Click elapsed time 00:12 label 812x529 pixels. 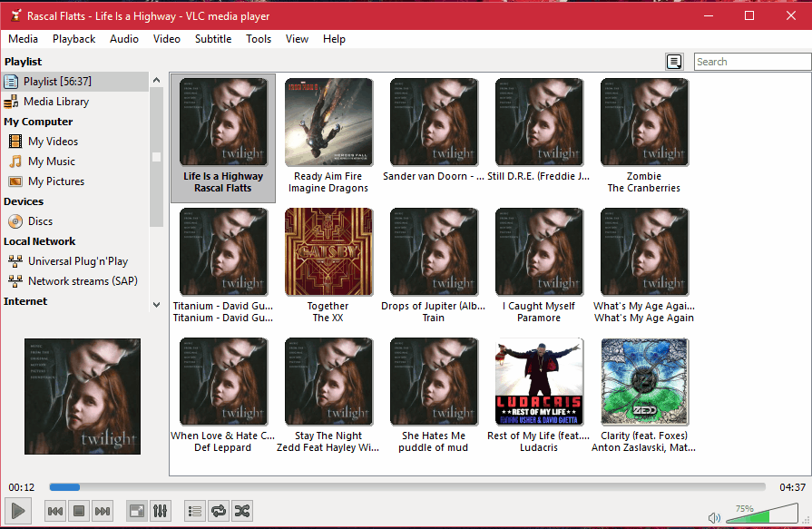(x=21, y=487)
